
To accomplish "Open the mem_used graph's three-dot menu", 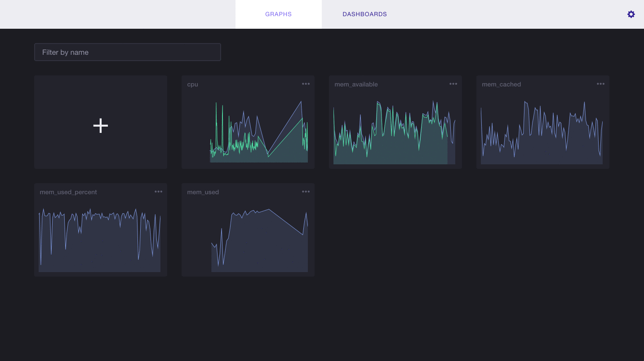I will [x=306, y=192].
